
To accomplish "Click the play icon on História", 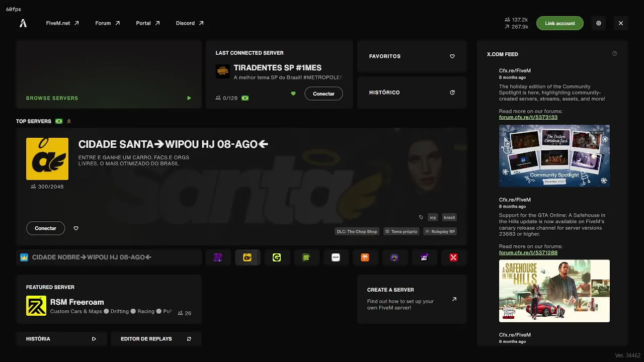I will 94,339.
